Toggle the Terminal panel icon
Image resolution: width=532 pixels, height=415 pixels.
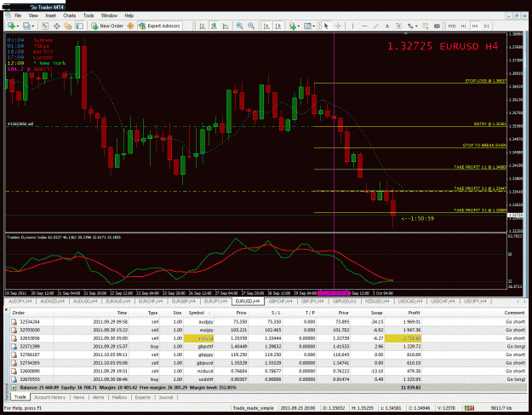click(x=80, y=26)
